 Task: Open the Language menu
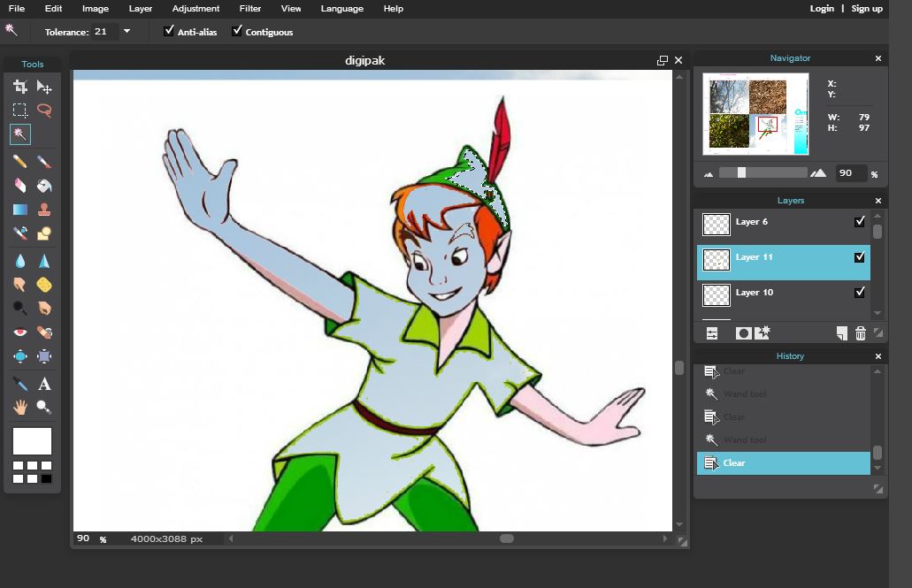(x=342, y=9)
